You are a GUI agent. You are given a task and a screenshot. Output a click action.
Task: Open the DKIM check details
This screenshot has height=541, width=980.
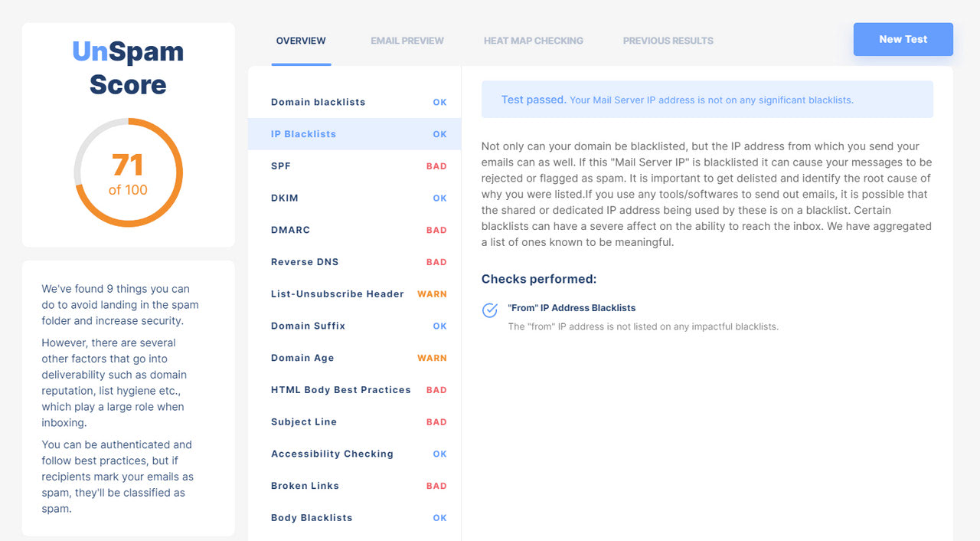(x=354, y=198)
